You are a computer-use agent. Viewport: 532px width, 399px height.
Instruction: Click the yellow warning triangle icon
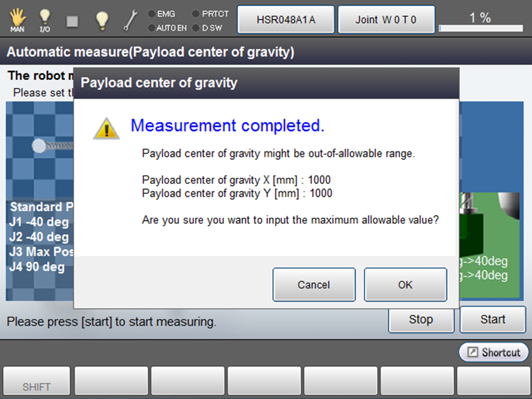point(106,128)
